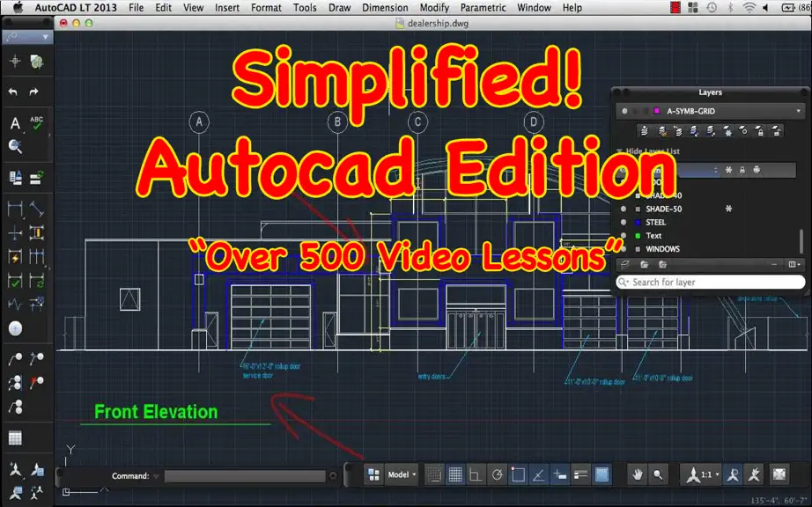Open the Table tool grid icon
This screenshot has width=812, height=507.
15,438
